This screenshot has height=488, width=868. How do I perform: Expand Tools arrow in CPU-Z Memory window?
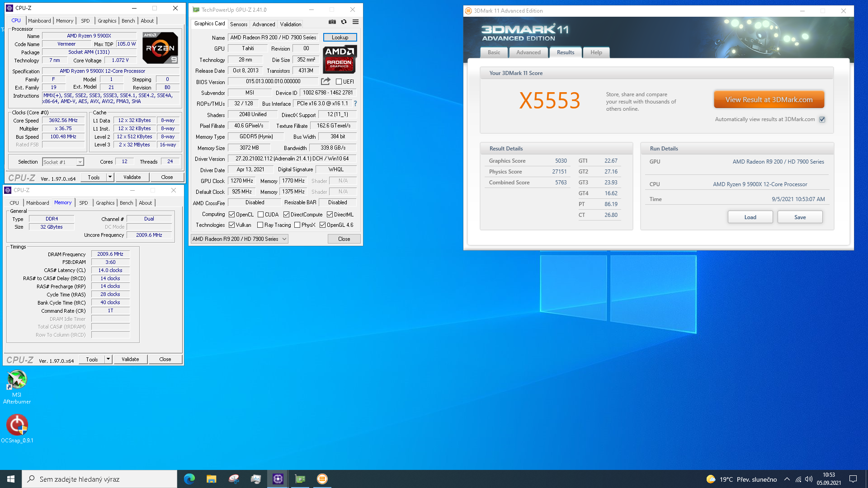[x=108, y=359]
